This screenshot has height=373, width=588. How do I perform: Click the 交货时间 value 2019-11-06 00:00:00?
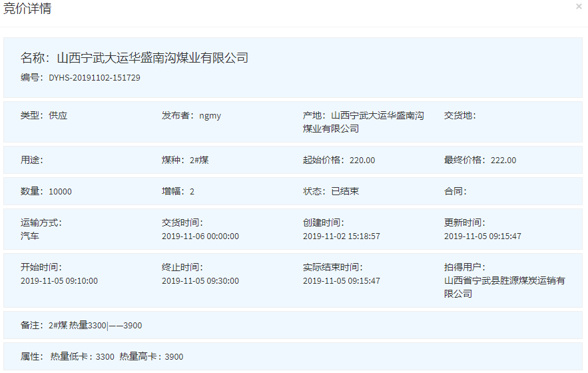pyautogui.click(x=200, y=236)
